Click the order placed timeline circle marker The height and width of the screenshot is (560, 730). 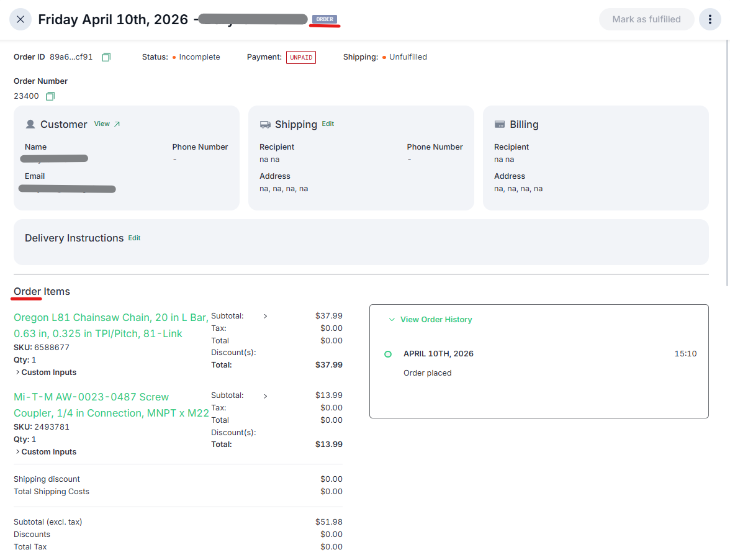coord(388,354)
